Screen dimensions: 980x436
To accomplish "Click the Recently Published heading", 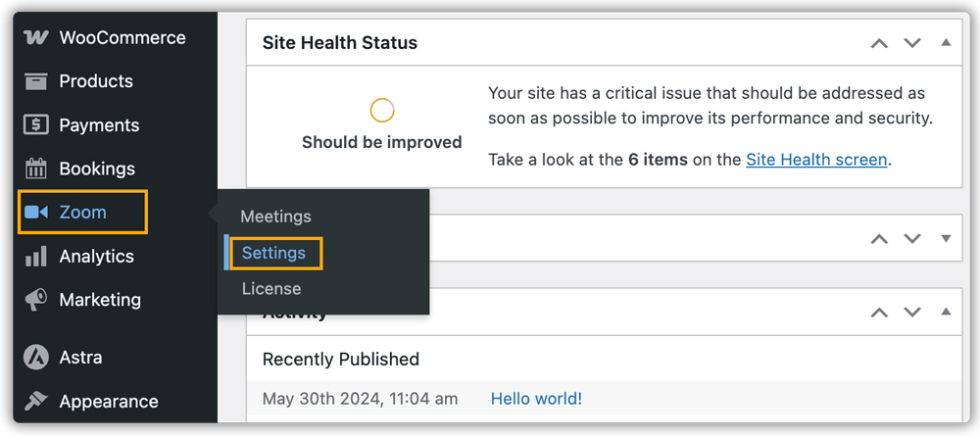I will [341, 360].
